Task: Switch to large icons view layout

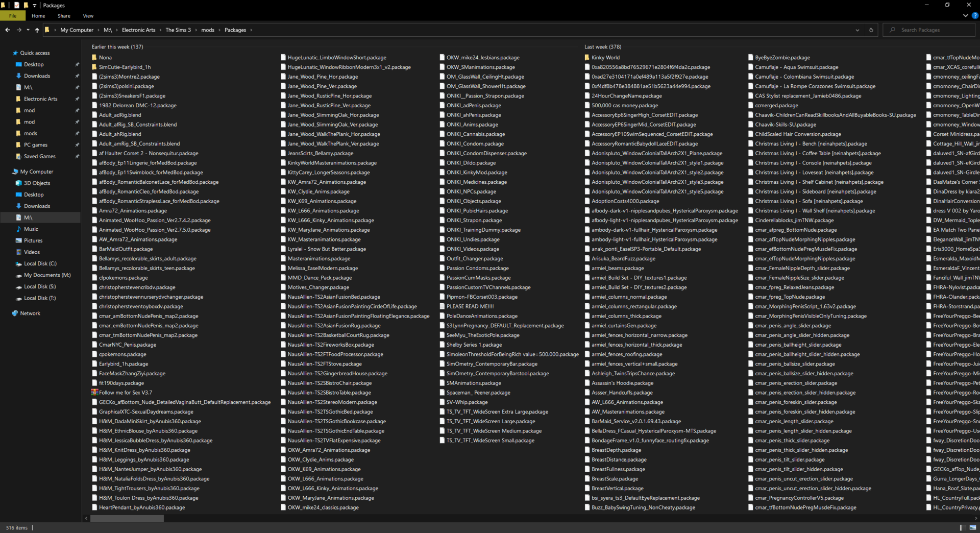Action: [x=973, y=528]
